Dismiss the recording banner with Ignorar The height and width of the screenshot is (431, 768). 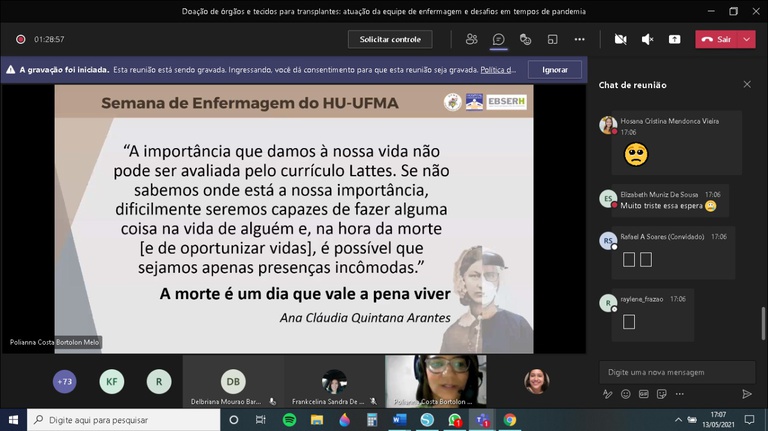click(x=555, y=70)
